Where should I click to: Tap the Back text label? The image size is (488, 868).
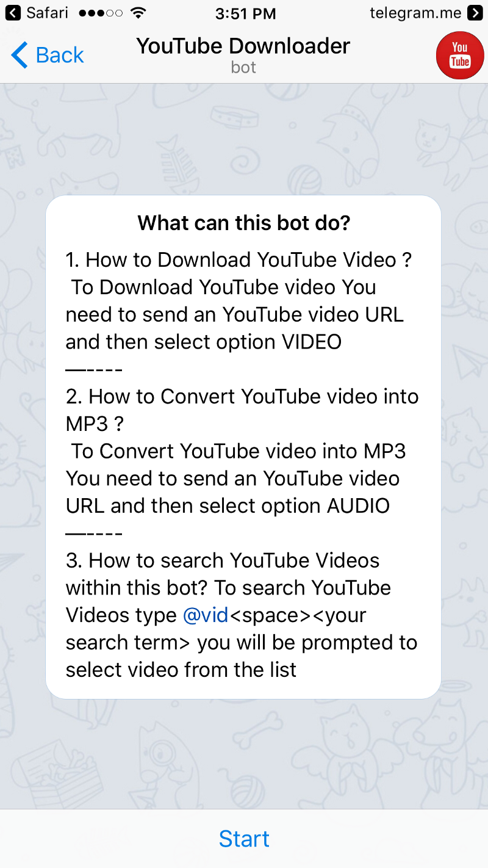60,55
